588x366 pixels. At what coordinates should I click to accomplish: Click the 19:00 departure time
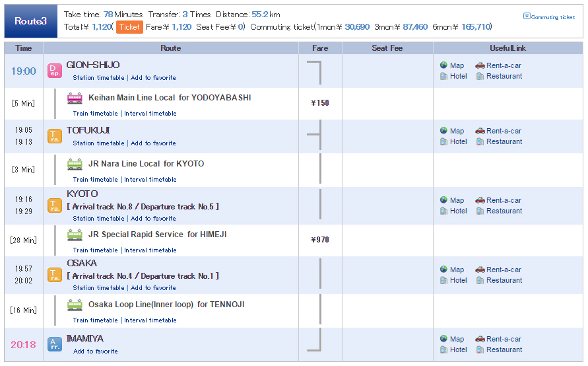pyautogui.click(x=24, y=71)
